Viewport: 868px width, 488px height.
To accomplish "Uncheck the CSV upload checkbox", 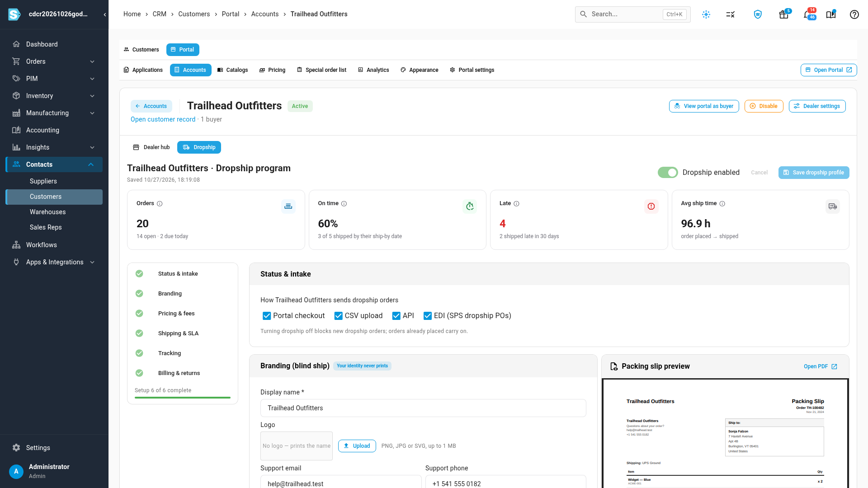I will pyautogui.click(x=338, y=316).
